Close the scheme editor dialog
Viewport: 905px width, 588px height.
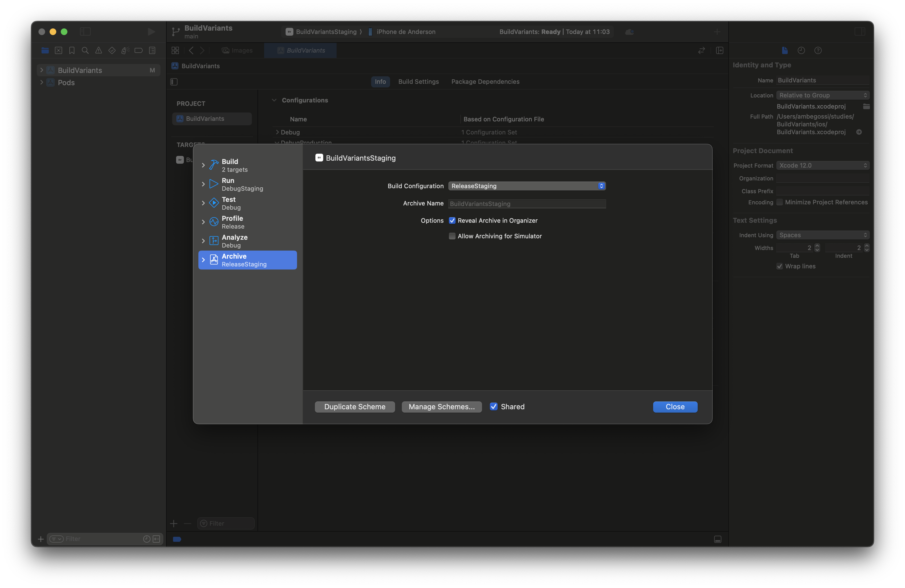(675, 407)
